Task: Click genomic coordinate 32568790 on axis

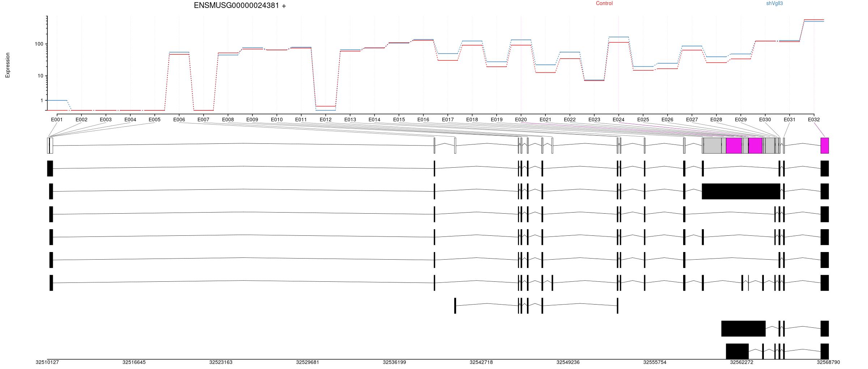Action: click(828, 362)
